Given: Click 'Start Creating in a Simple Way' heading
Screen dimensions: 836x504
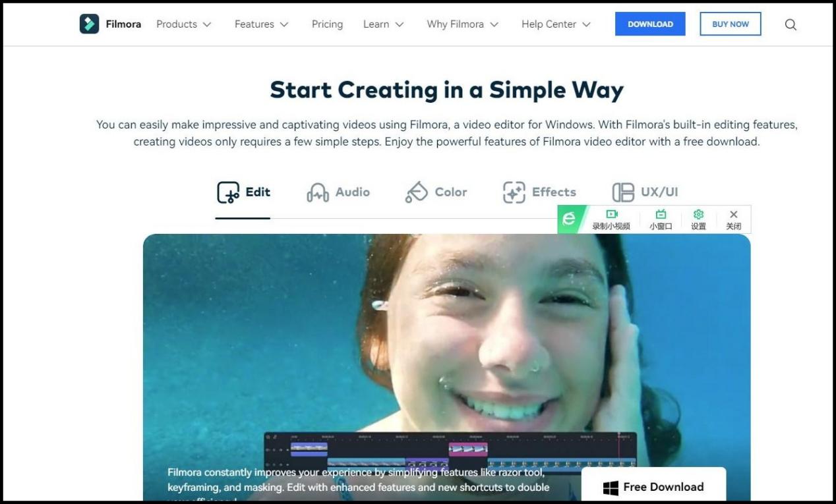Looking at the screenshot, I should click(x=446, y=90).
